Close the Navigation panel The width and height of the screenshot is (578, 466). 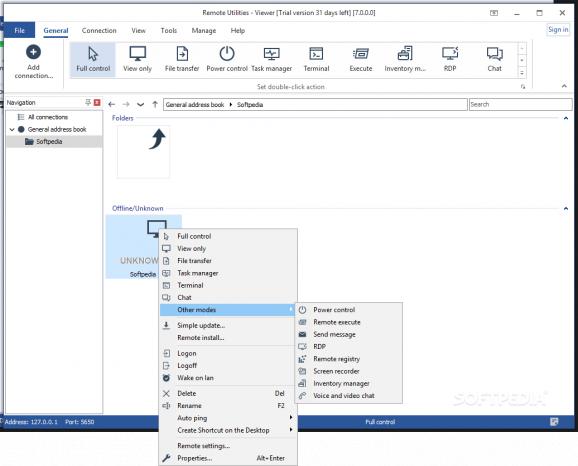point(97,102)
